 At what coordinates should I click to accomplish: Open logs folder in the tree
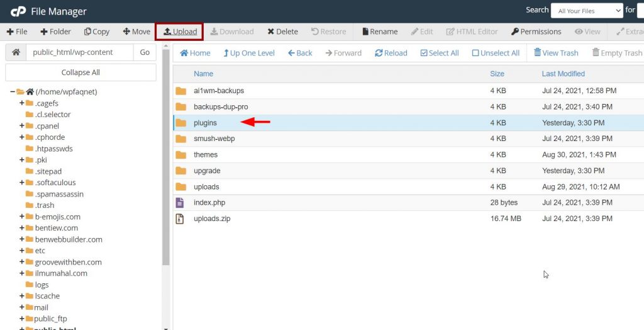42,285
